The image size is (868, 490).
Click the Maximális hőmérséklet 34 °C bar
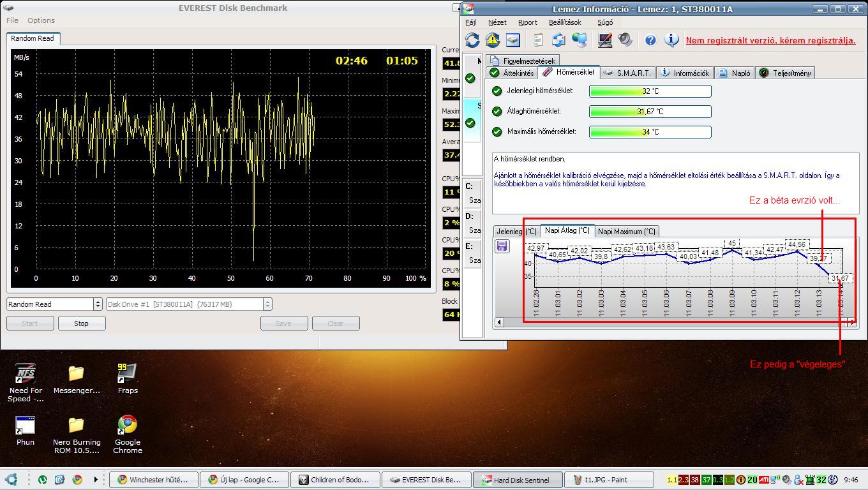coord(650,132)
